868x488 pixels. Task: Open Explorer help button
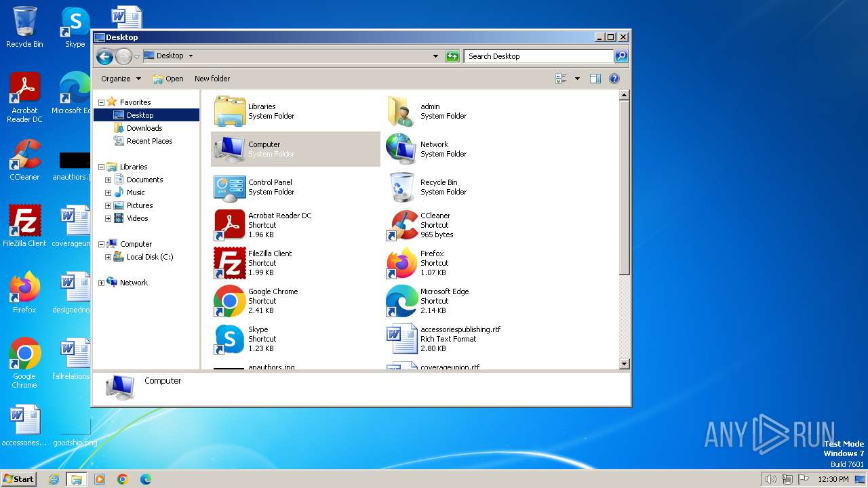click(614, 79)
